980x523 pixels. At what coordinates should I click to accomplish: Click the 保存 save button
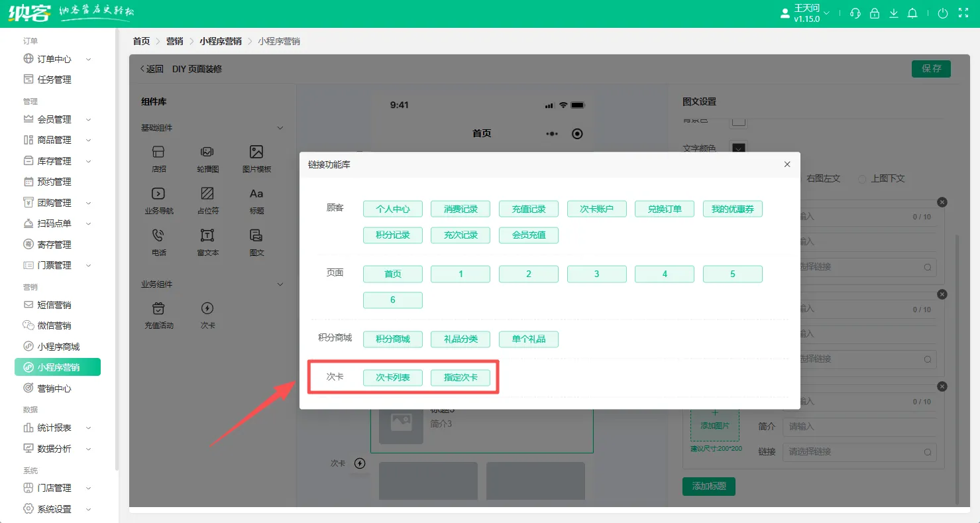click(931, 69)
